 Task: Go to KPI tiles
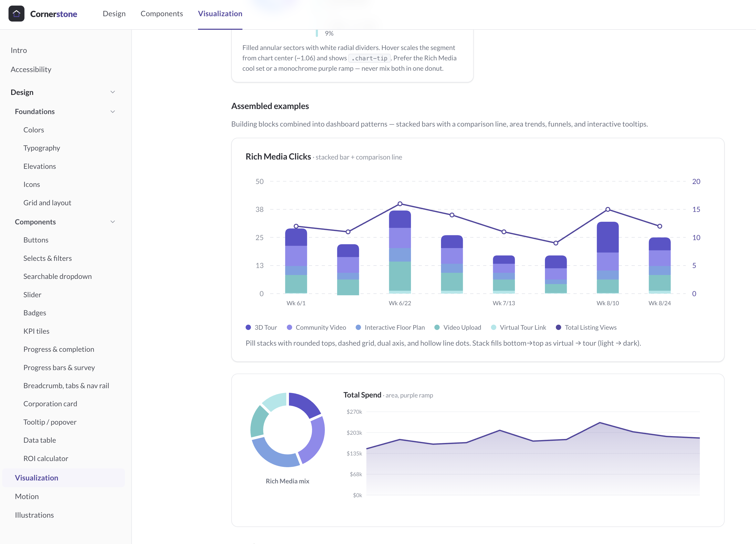[36, 331]
